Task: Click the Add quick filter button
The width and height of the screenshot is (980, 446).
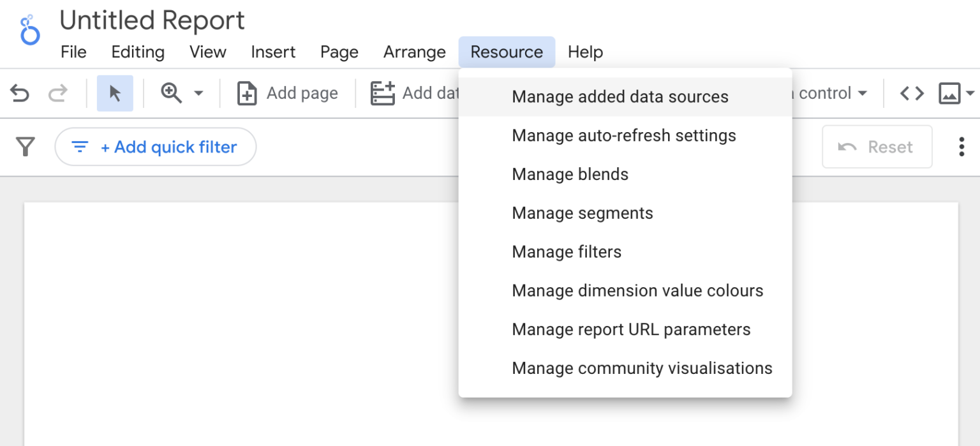Action: (155, 147)
